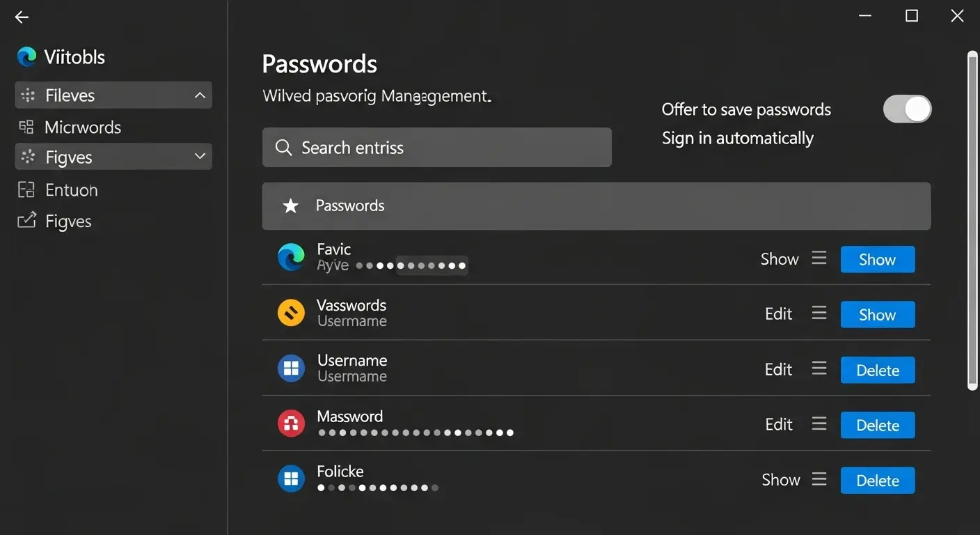This screenshot has width=980, height=535.
Task: Click Edit in the Massword row
Action: pyautogui.click(x=779, y=424)
